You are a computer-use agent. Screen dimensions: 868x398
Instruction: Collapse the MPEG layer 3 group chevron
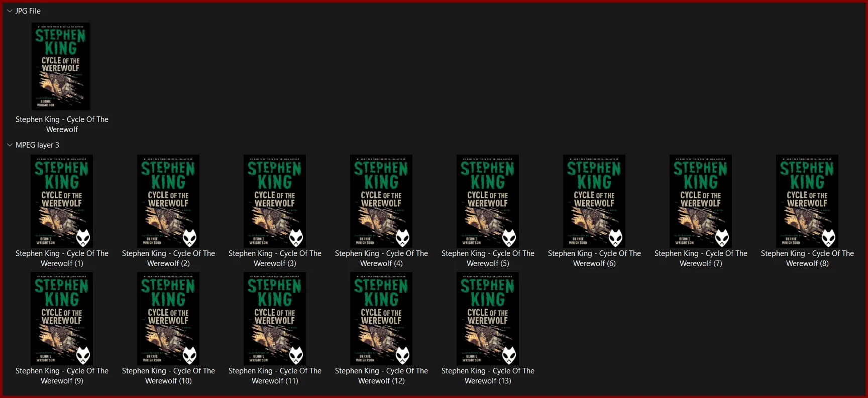(10, 145)
